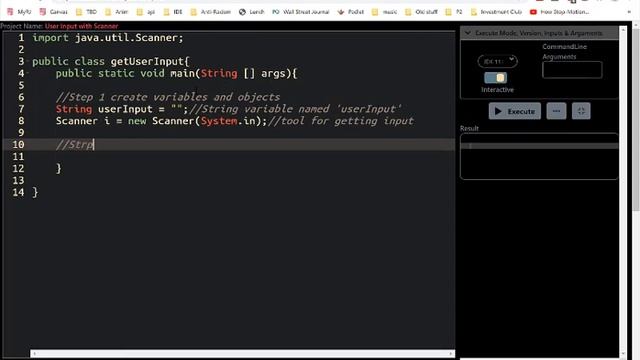This screenshot has height=360, width=640.
Task: Click the word 'main' on line 4
Action: click(x=182, y=73)
